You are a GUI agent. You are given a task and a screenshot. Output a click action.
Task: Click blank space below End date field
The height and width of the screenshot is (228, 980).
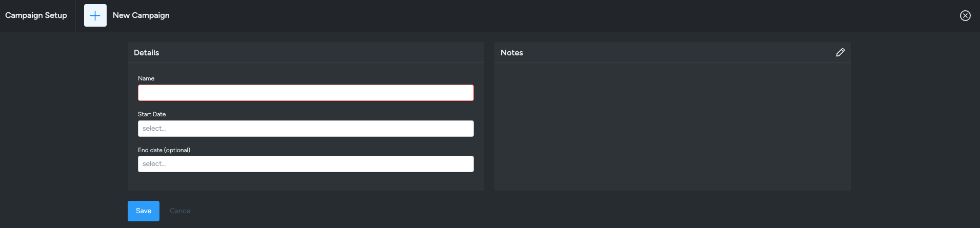coord(306,181)
